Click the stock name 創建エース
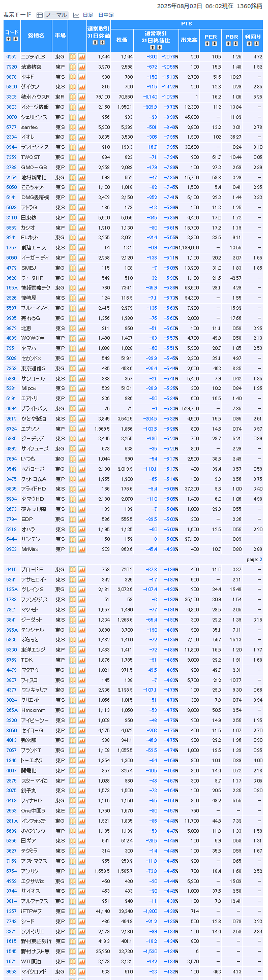 point(33,248)
